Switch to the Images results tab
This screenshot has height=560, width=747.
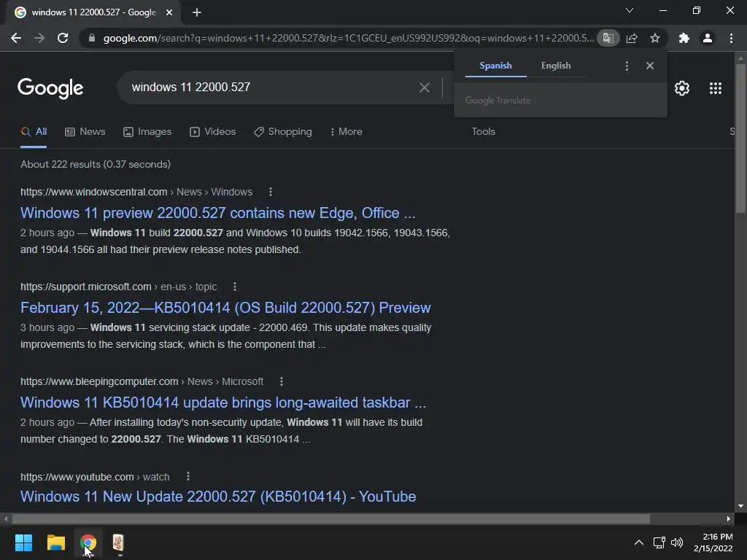[x=147, y=132]
